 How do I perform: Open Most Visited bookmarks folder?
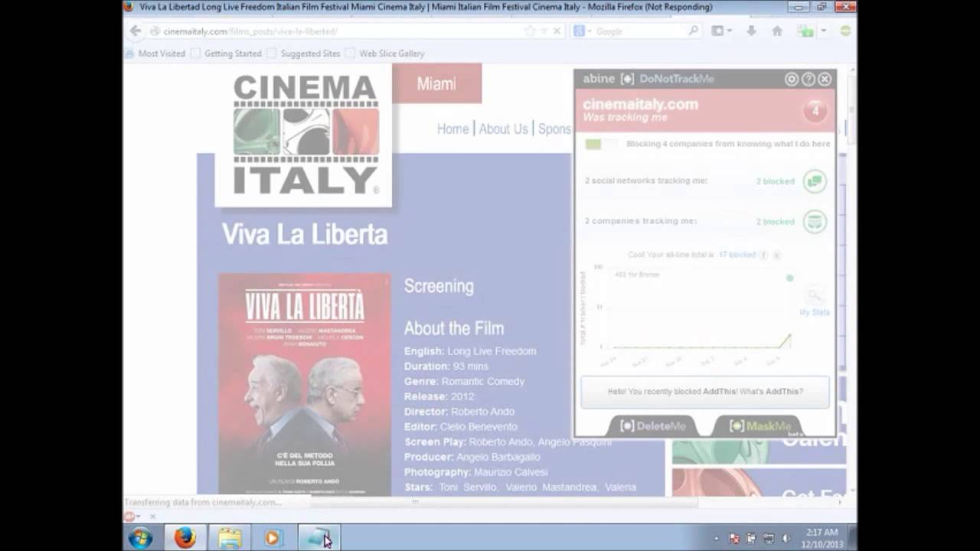tap(155, 54)
